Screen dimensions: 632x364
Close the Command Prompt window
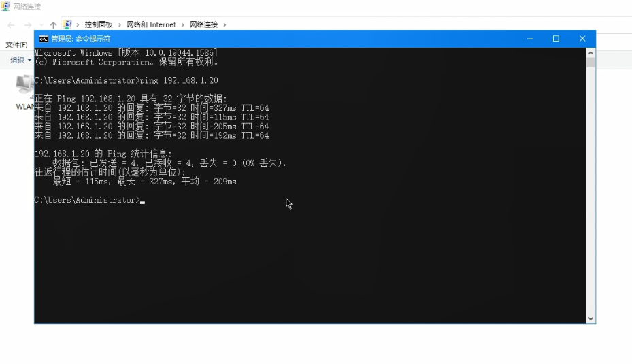coord(582,39)
